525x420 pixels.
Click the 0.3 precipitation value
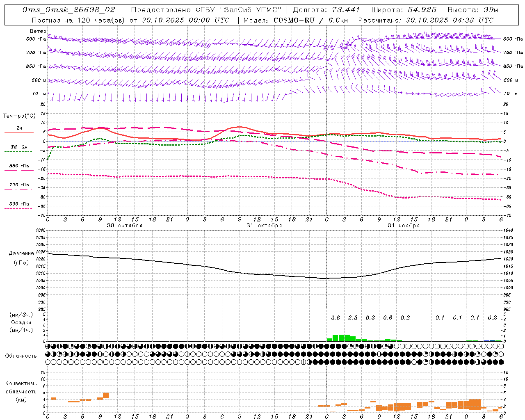pyautogui.click(x=370, y=317)
